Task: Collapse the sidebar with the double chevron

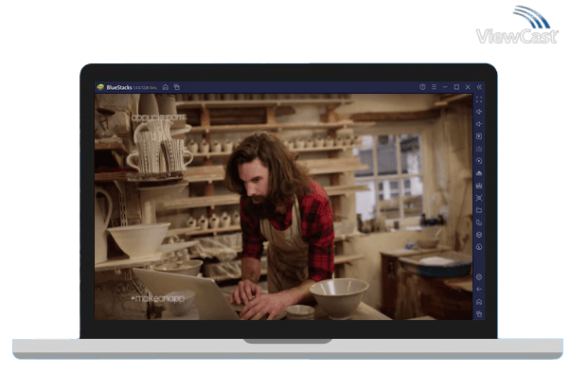Action: [x=478, y=87]
